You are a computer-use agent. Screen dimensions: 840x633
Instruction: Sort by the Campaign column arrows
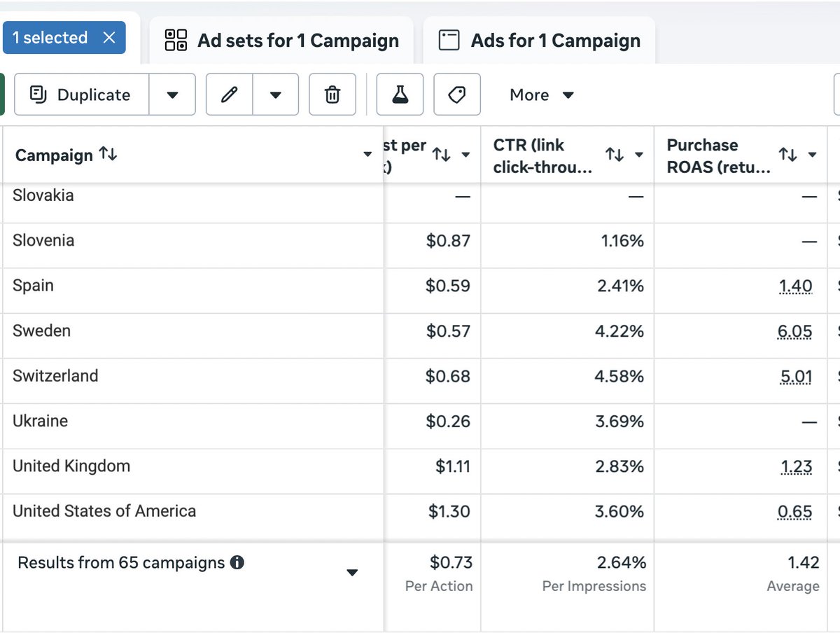coord(108,154)
